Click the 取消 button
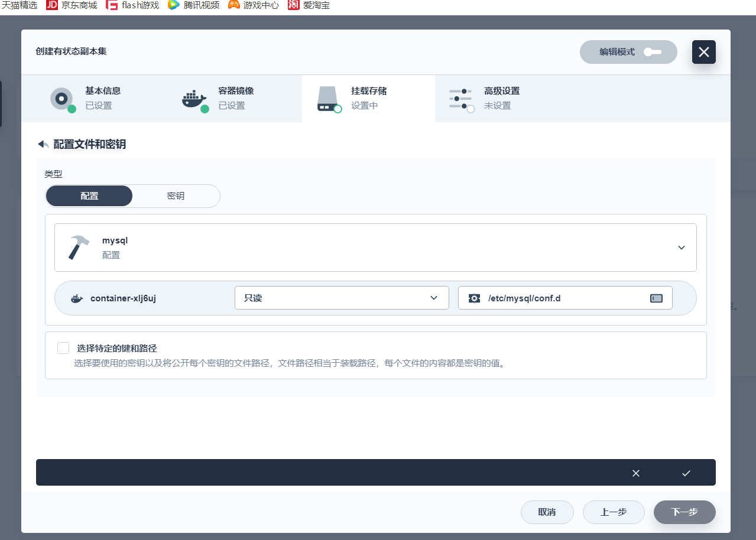This screenshot has width=756, height=540. tap(547, 512)
